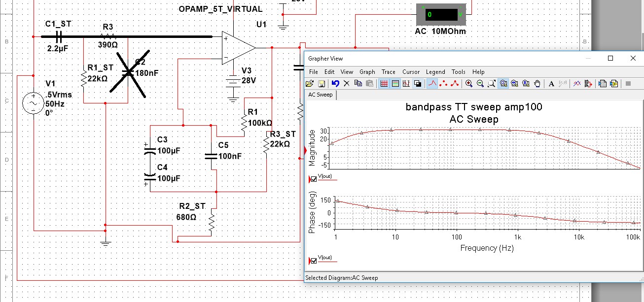Toggle the Show Legend icon
The height and width of the screenshot is (302, 644).
[395, 84]
